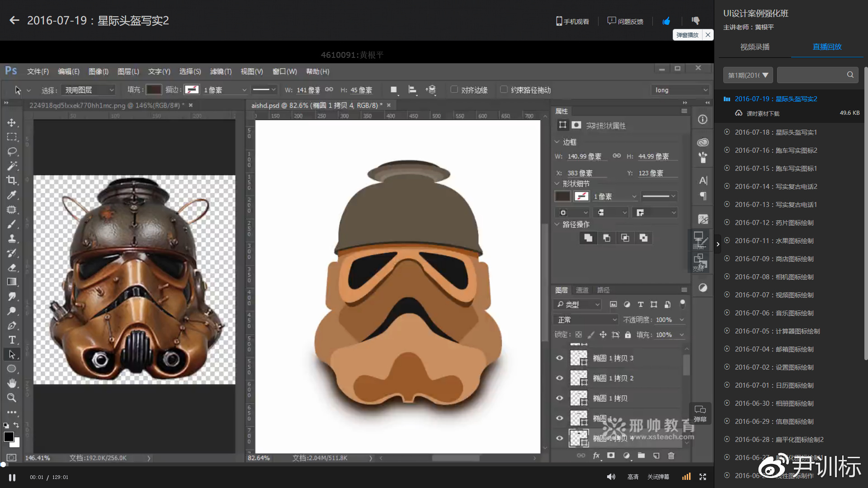Screen dimensions: 868x488
Task: Open the 现用图层 selection dropdown
Action: point(89,90)
